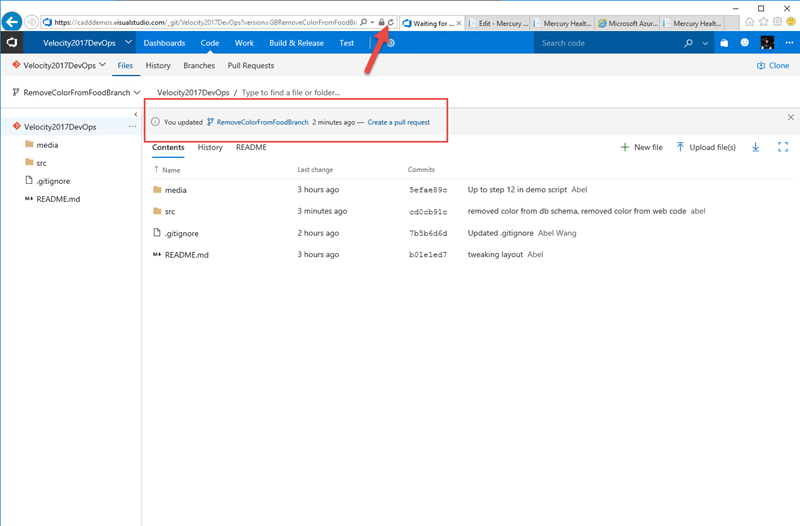800x526 pixels.
Task: Click src folder icon in file list
Action: point(157,211)
